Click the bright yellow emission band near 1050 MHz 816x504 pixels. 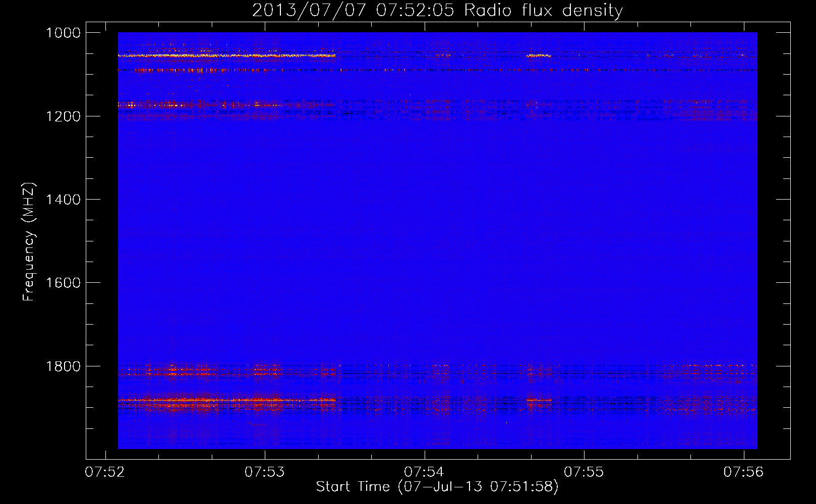pyautogui.click(x=226, y=56)
